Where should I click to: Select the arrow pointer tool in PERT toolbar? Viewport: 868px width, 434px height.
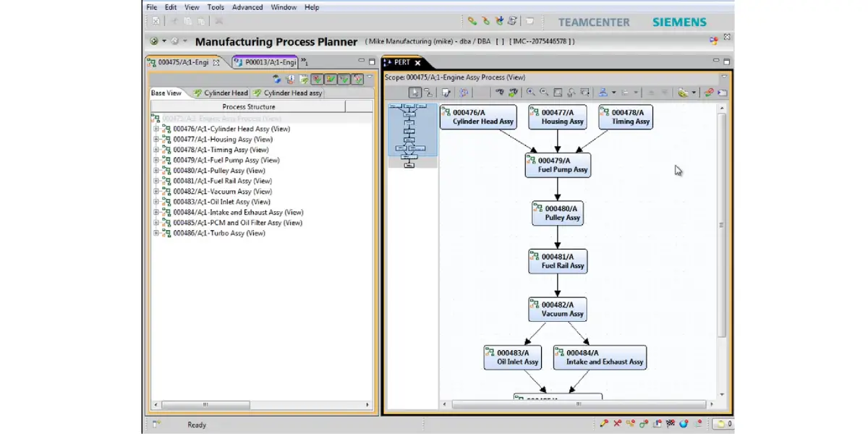[415, 93]
